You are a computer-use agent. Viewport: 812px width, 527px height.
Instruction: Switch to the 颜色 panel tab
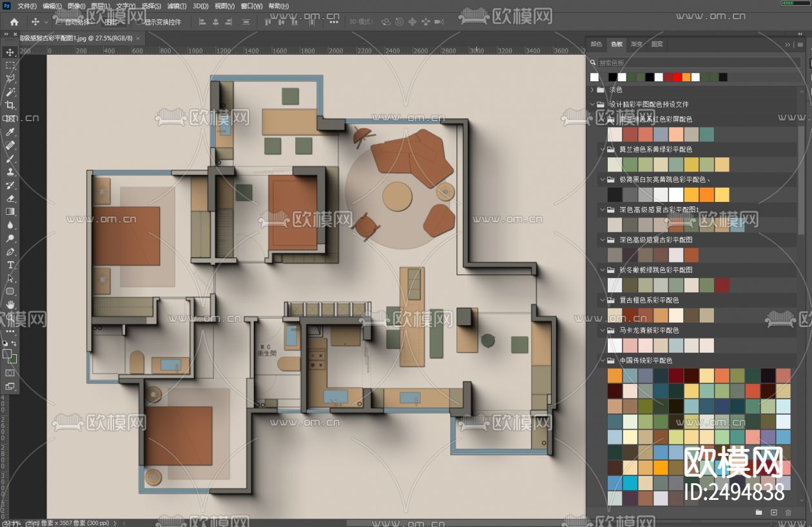pyautogui.click(x=596, y=45)
